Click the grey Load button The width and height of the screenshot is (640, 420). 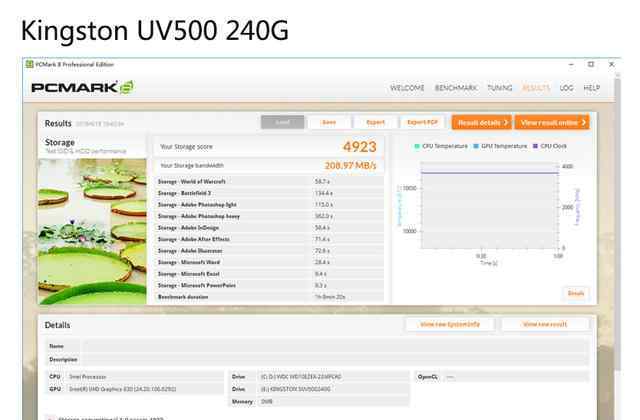[282, 122]
